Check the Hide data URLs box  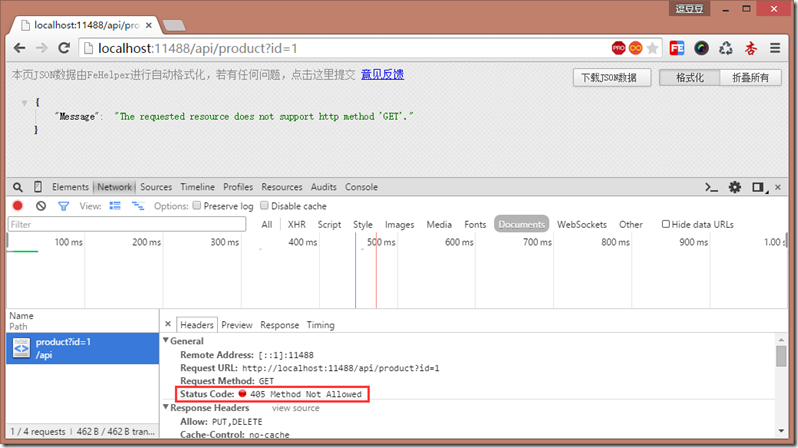pyautogui.click(x=665, y=224)
